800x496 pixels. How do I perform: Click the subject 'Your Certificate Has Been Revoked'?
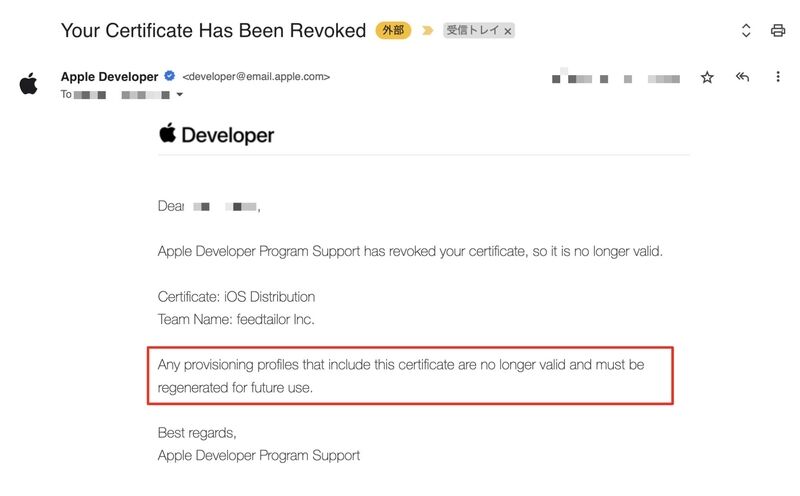(x=213, y=31)
